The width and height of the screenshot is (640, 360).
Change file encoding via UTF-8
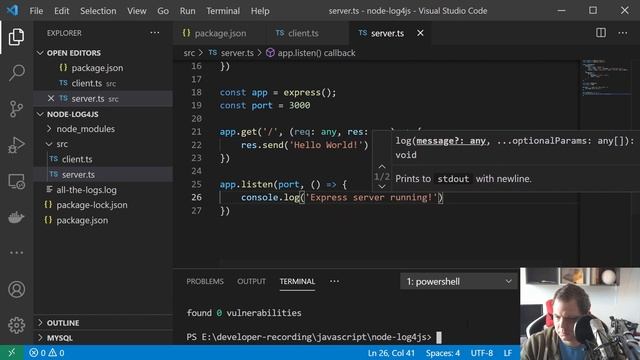[x=482, y=353]
